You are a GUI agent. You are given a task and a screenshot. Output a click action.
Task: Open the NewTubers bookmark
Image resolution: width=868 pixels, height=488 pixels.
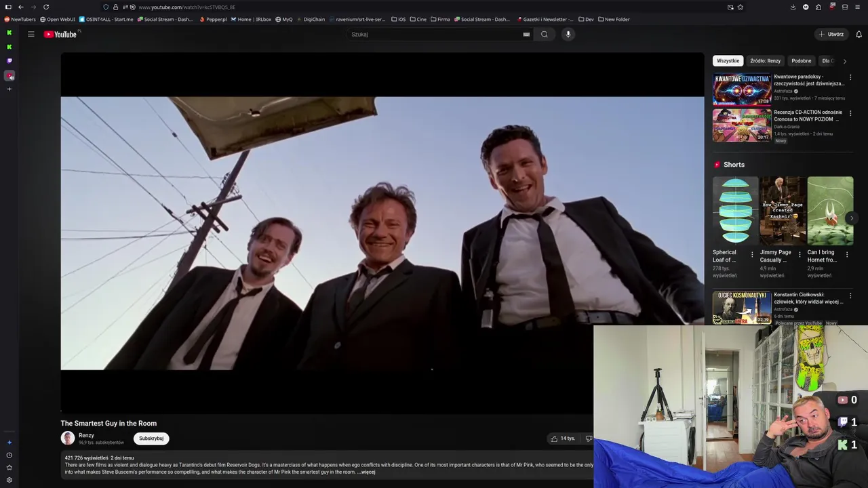(20, 19)
